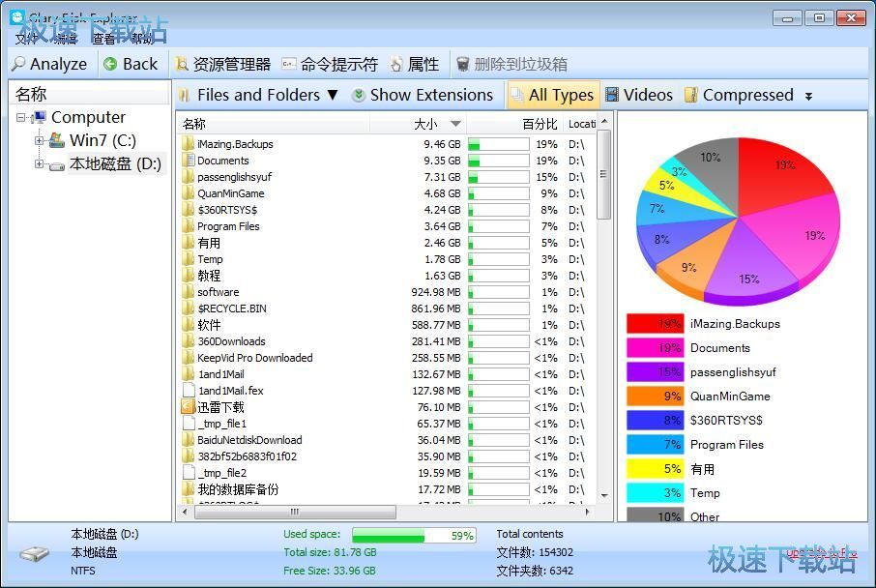Click iMazing.Backups folder icon
The image size is (876, 588).
(x=189, y=144)
